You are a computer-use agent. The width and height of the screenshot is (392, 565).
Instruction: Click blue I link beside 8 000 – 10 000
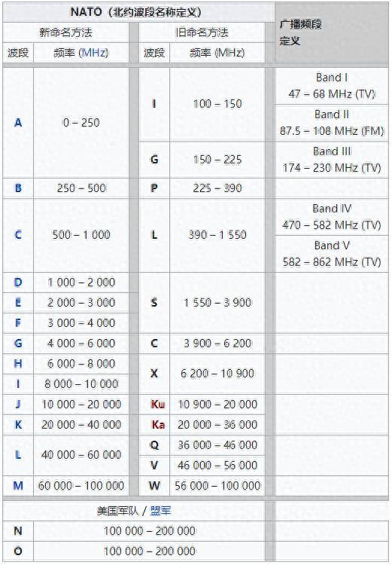(18, 384)
